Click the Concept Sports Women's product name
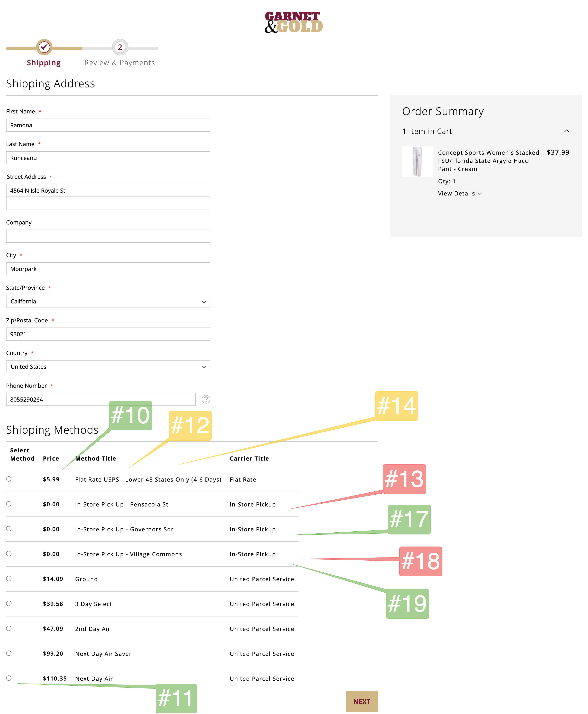Screen dimensions: 588x714 488,161
